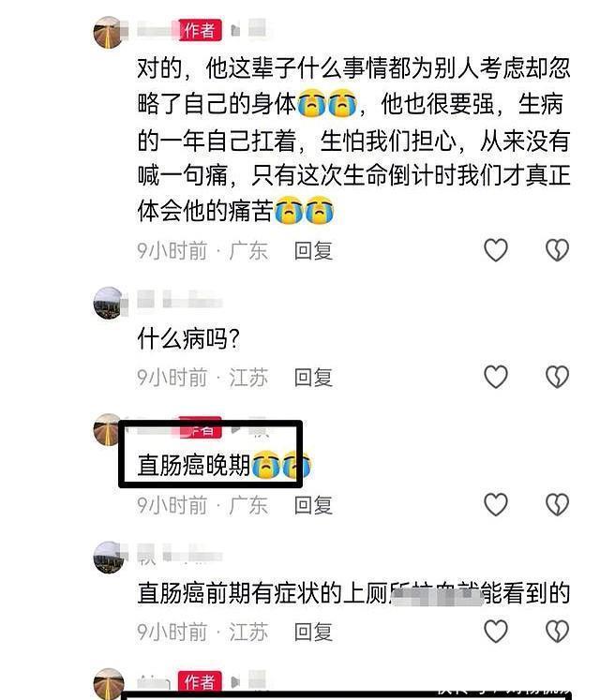Like the comment starting 对的，他这辈子
Viewport: 600px width, 700px height.
496,249
